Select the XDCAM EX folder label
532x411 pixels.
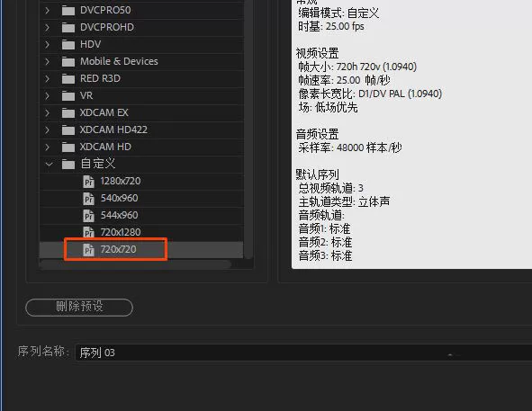point(104,112)
